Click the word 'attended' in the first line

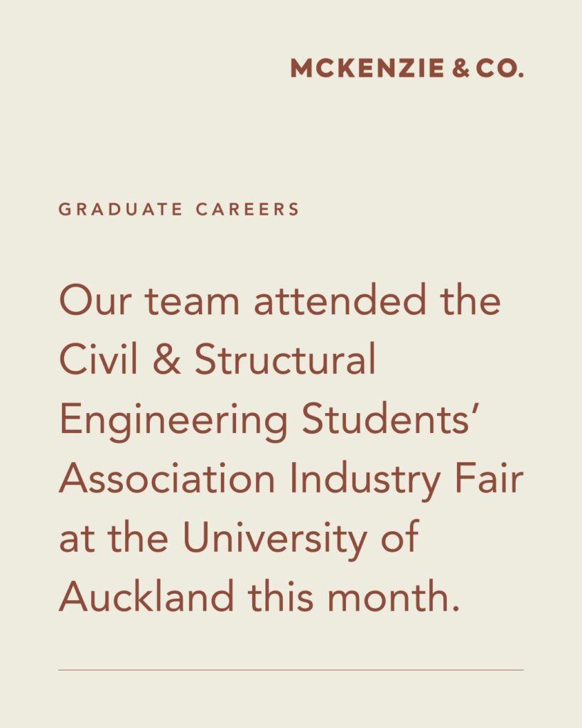coord(340,300)
